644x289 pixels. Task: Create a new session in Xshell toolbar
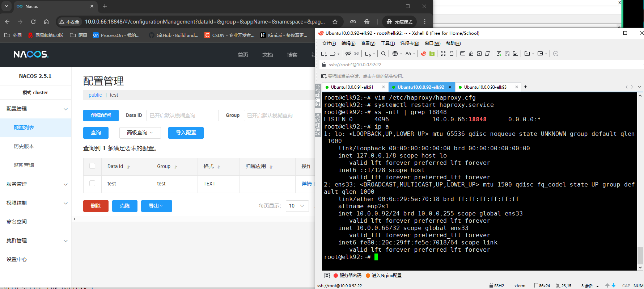[x=324, y=54]
